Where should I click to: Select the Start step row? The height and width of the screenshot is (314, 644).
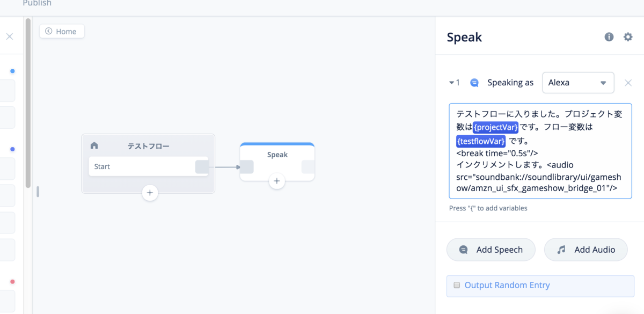148,166
